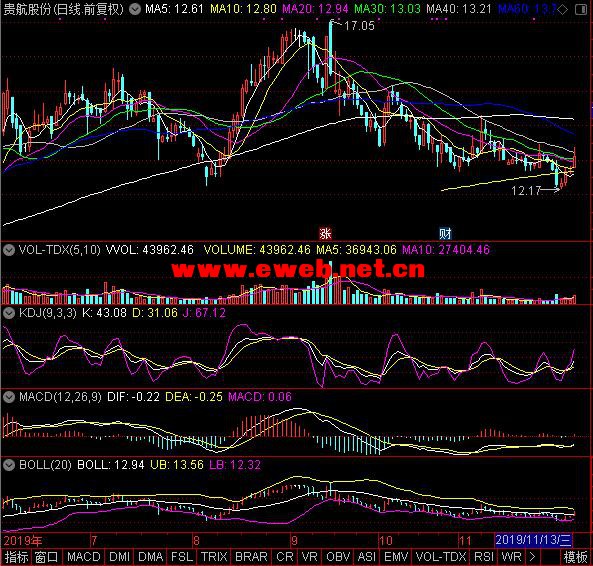This screenshot has width=593, height=566.
Task: Choose the VOL-TDX indicator tab
Action: click(x=441, y=557)
